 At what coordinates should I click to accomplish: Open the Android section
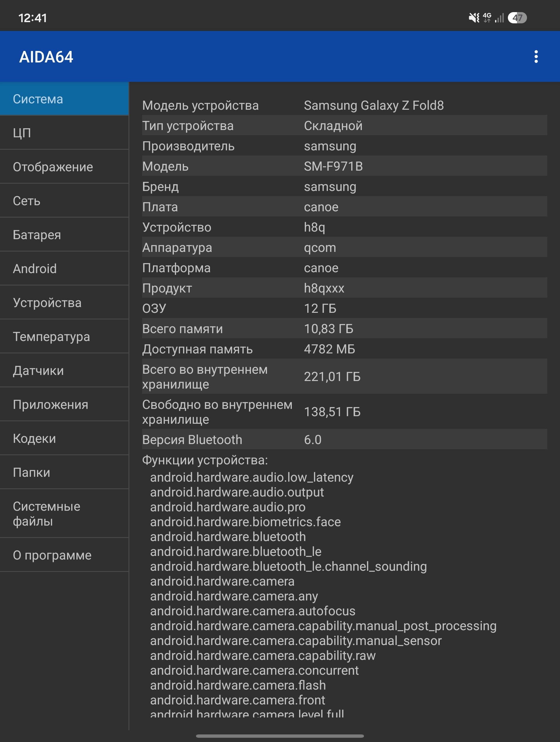[64, 268]
